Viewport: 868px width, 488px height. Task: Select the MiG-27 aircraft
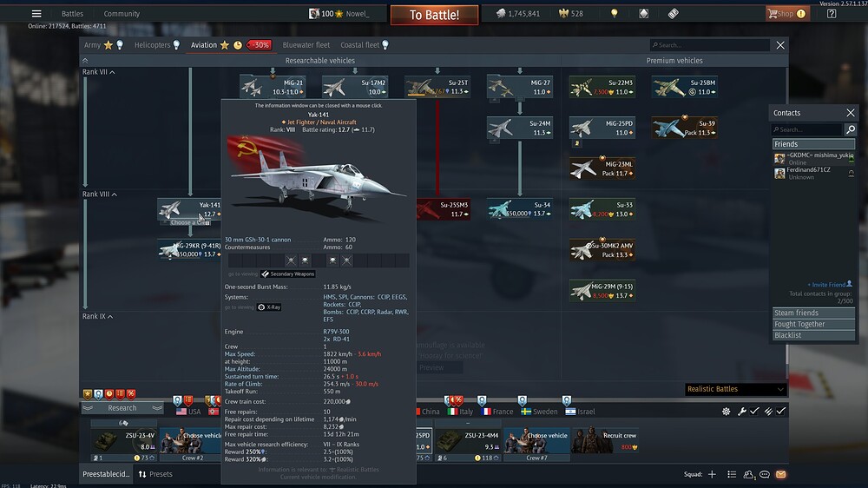tap(520, 87)
